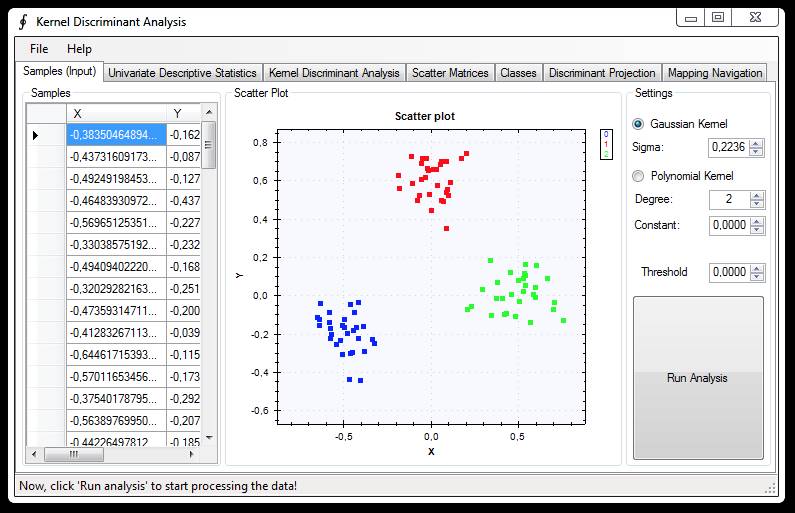The image size is (795, 513).
Task: Select cell -0,33038575192 in X column
Action: coord(116,245)
